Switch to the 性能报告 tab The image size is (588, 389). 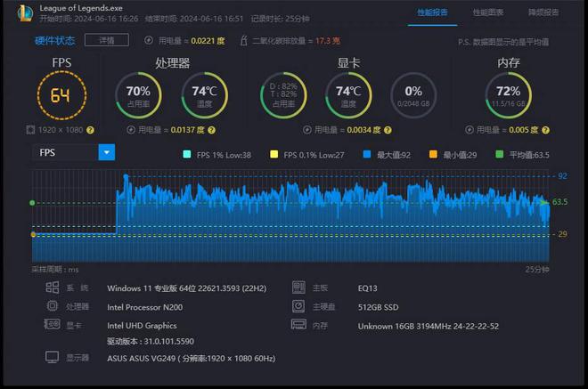[x=432, y=12]
